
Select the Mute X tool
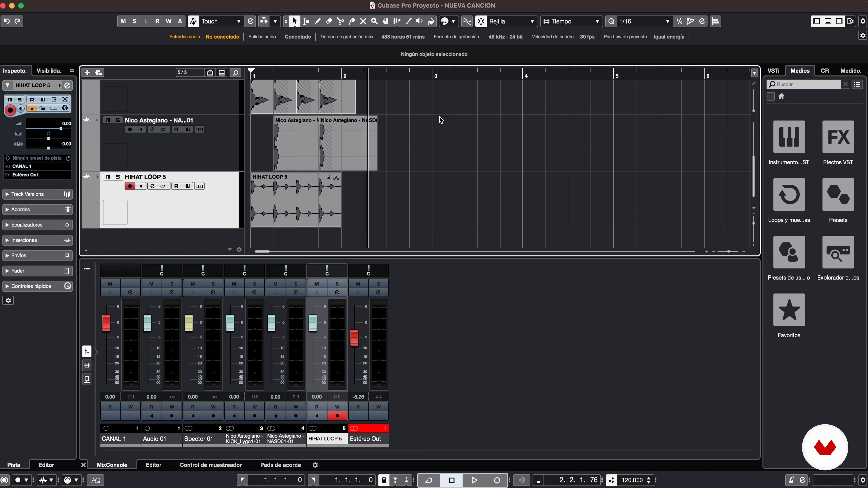363,21
